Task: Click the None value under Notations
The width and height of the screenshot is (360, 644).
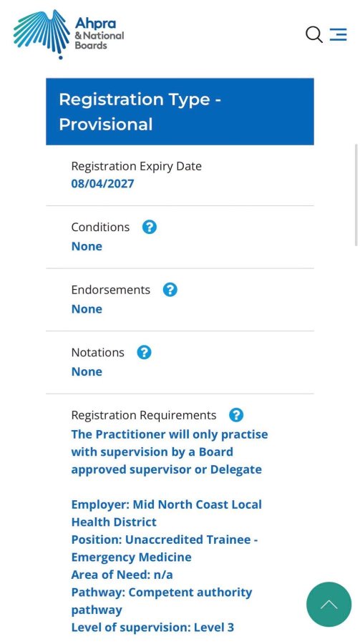Action: 87,371
